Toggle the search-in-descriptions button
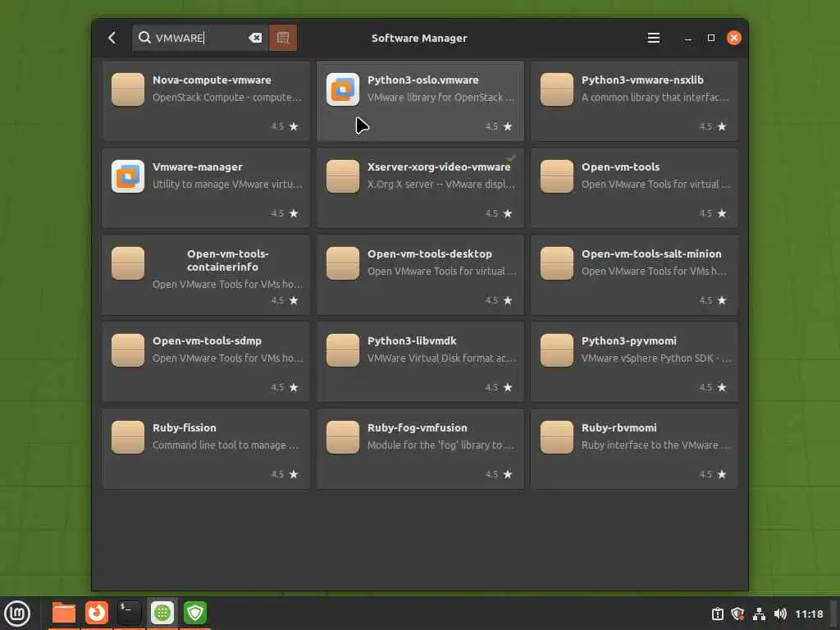840x630 pixels. [283, 38]
